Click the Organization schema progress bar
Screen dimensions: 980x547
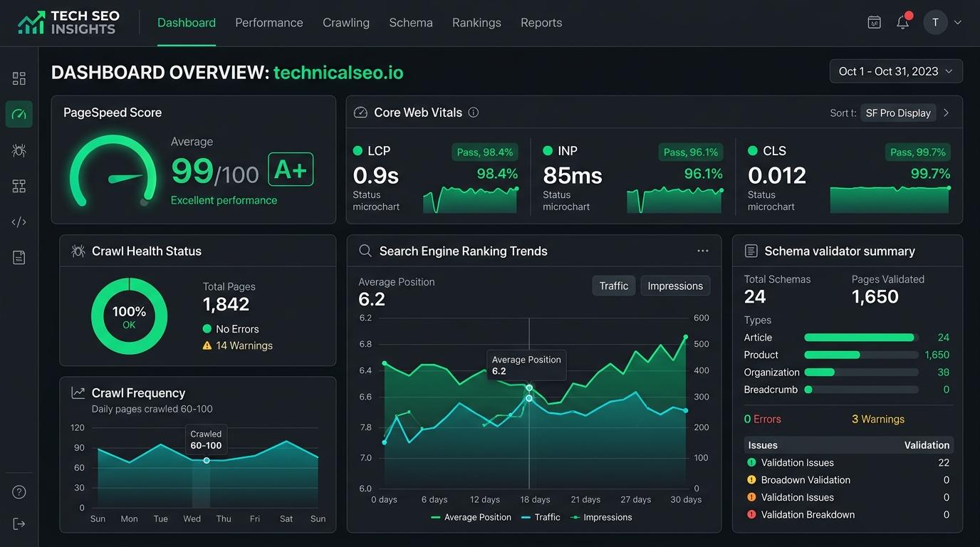click(x=861, y=372)
